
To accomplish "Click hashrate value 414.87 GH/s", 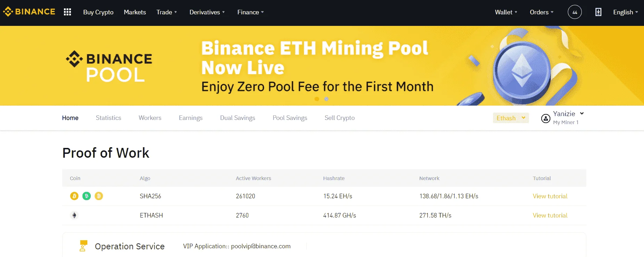I will tap(340, 215).
